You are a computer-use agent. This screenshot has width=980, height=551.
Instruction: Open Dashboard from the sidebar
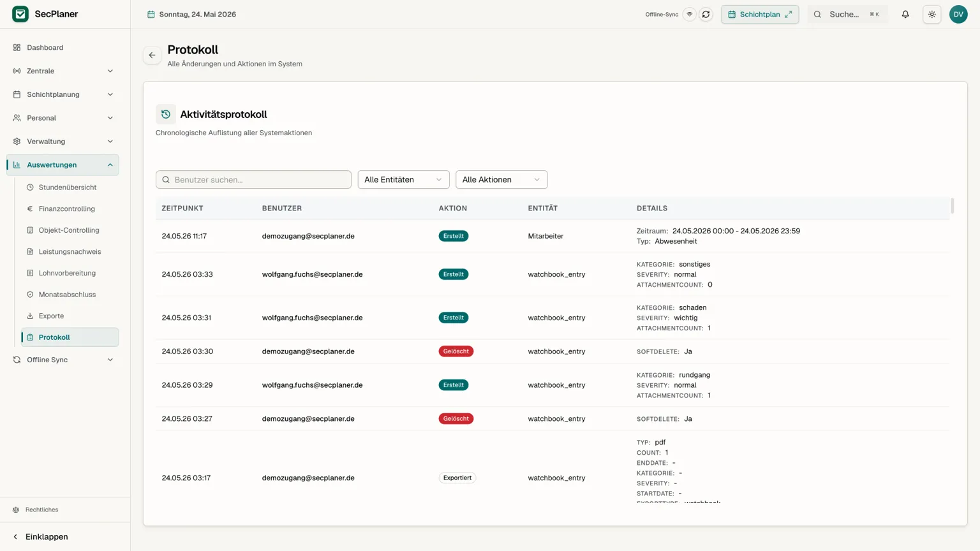[x=63, y=47]
